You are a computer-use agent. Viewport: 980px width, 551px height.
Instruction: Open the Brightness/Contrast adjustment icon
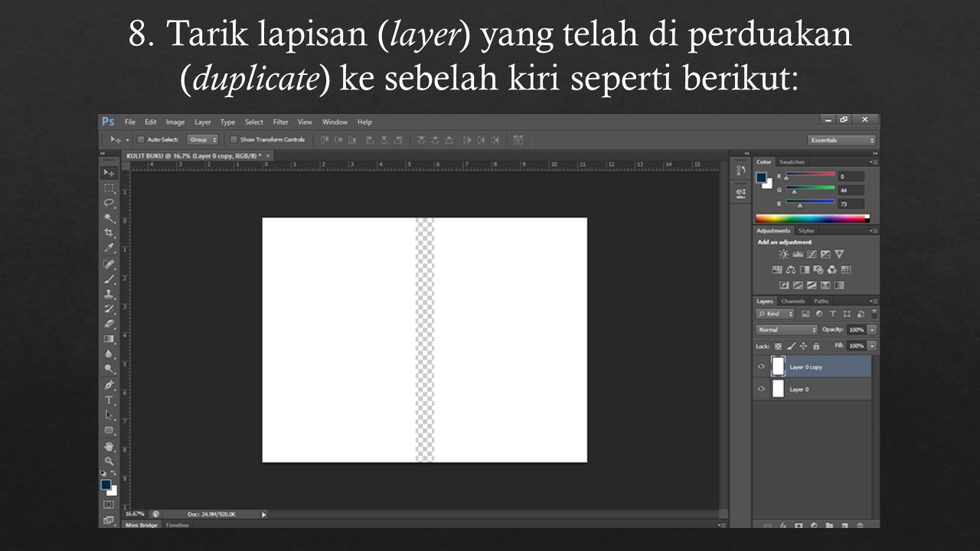(x=784, y=254)
